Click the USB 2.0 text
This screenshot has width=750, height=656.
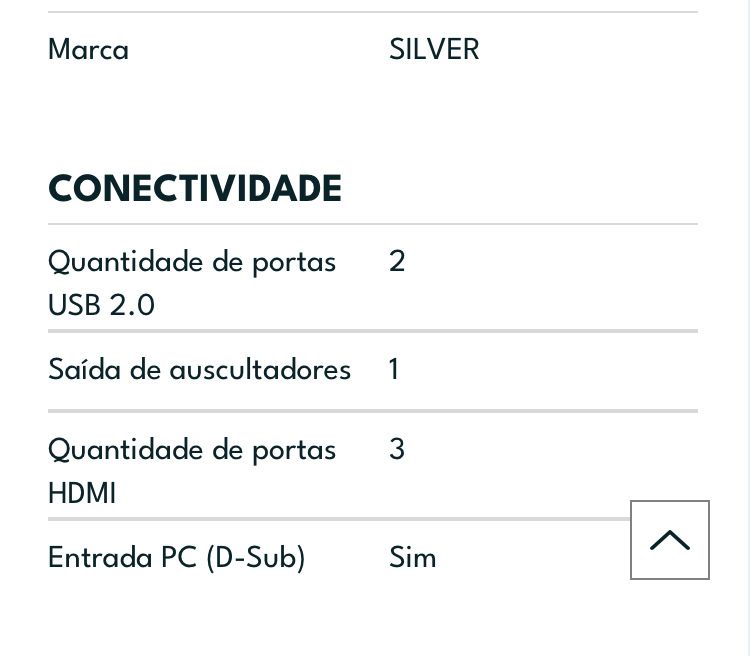point(101,305)
